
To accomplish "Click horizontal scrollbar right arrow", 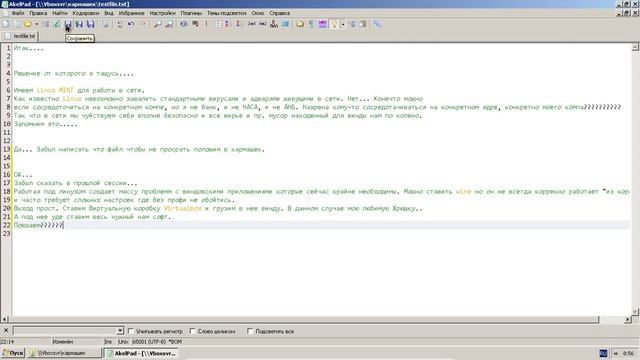I will pos(628,320).
